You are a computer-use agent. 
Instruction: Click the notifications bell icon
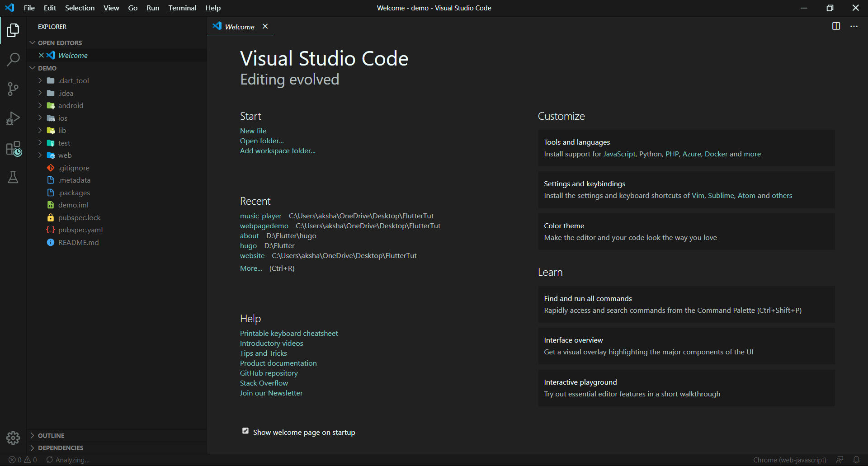pos(856,460)
